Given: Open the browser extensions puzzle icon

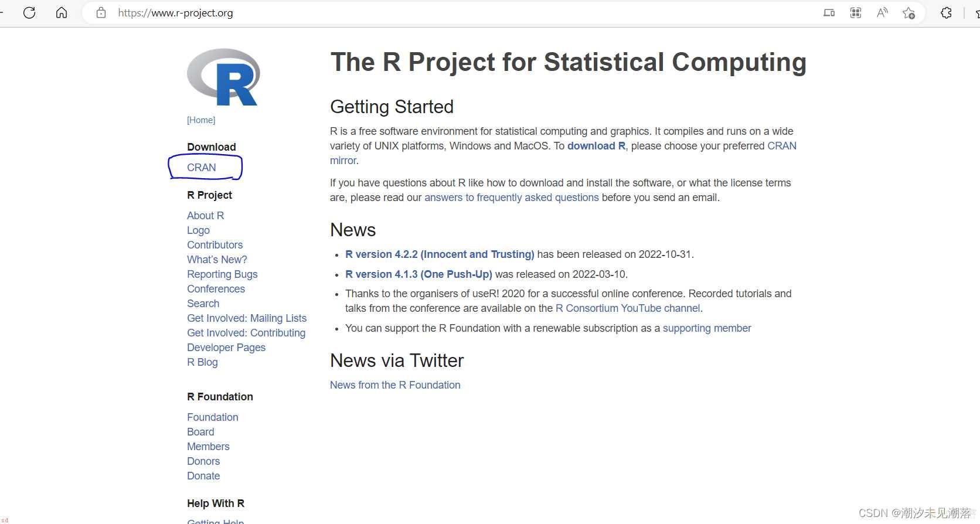Looking at the screenshot, I should [946, 12].
